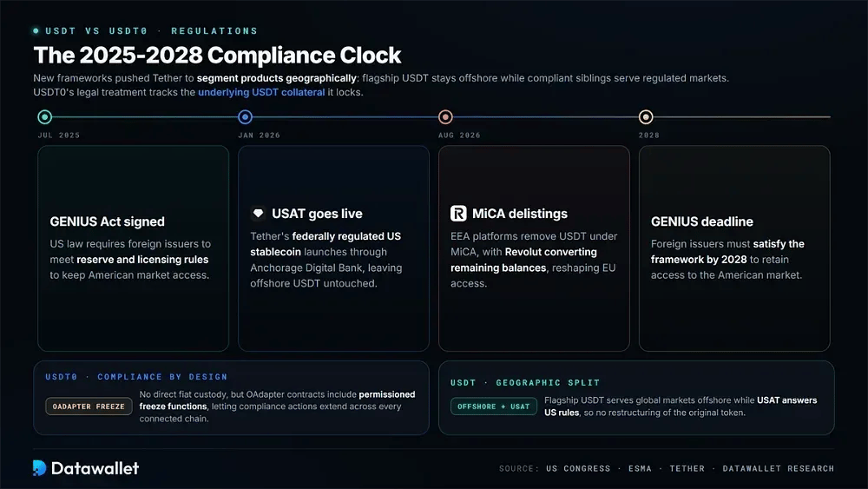Click the REGULATIONS header label

click(214, 31)
